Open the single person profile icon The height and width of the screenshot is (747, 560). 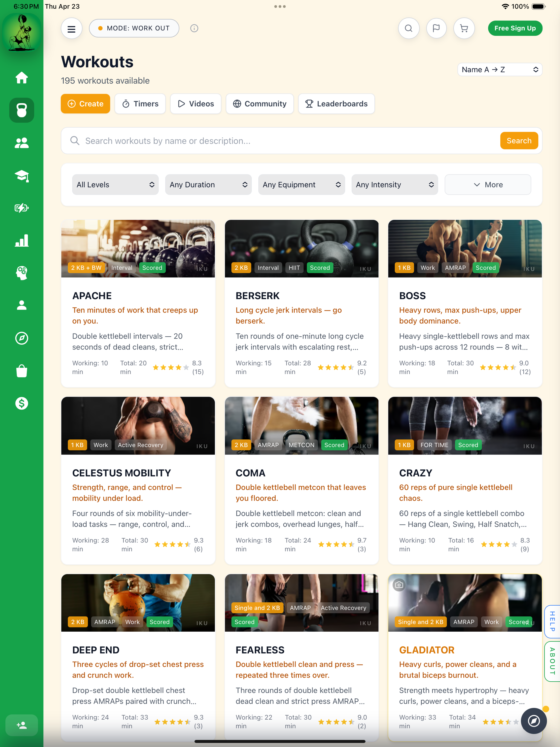pos(22,305)
